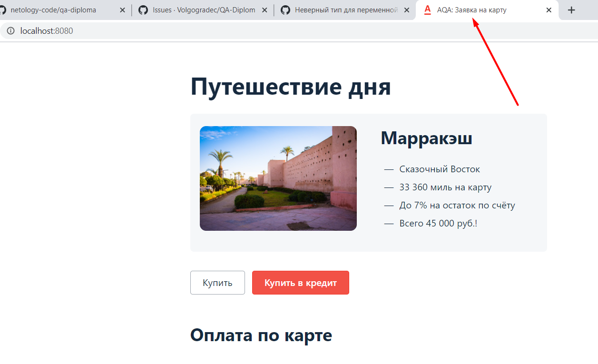This screenshot has height=364, width=598.
Task: Close the Issues · Volgogradec/QA-Diplom tab
Action: click(x=265, y=10)
